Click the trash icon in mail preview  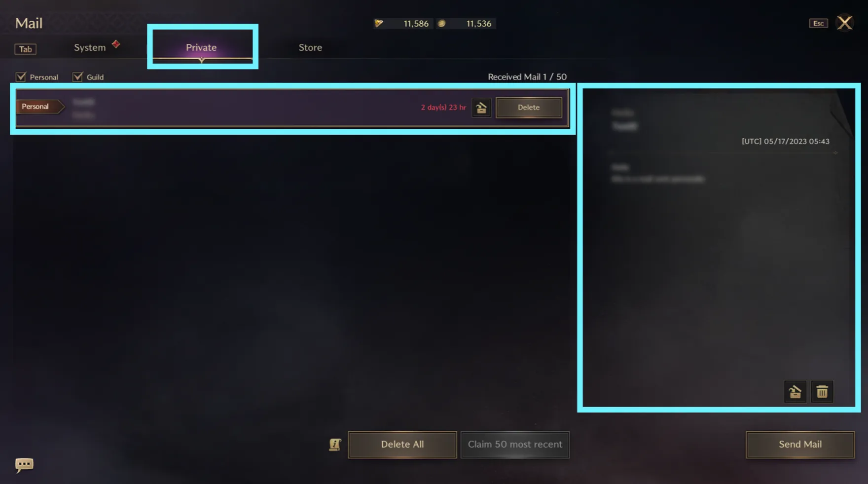point(822,392)
